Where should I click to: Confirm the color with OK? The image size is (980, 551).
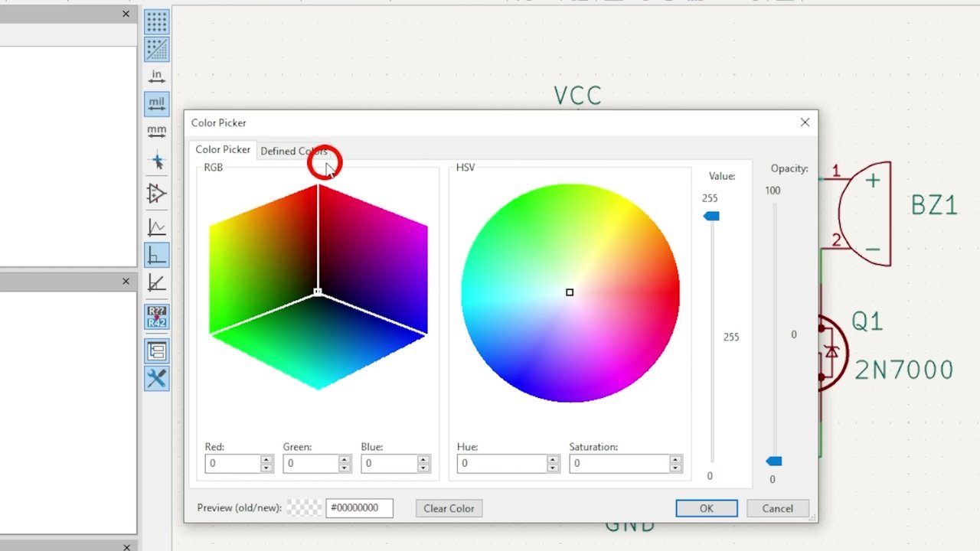click(706, 508)
